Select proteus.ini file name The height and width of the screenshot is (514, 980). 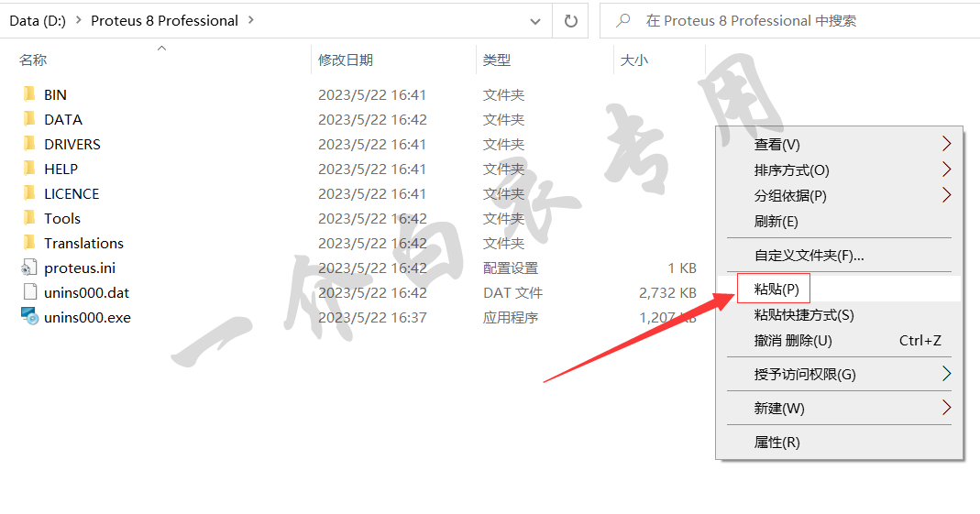[x=80, y=268]
